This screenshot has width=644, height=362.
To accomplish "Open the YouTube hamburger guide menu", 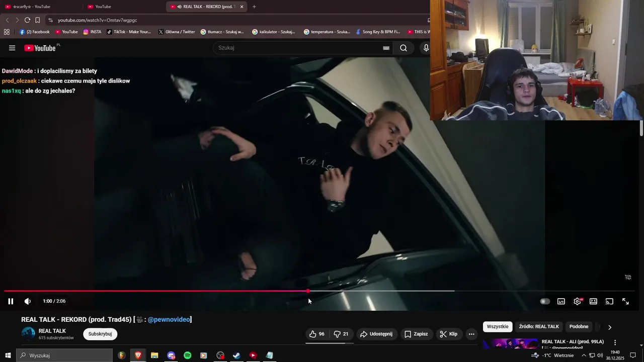I will (12, 48).
